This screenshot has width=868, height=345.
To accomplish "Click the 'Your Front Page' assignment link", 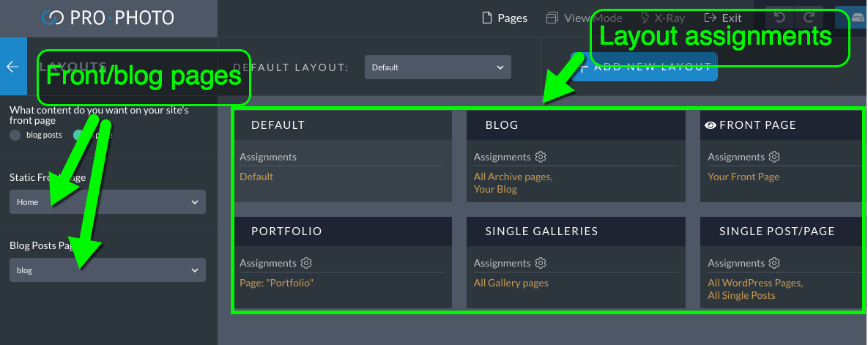I will tap(743, 177).
